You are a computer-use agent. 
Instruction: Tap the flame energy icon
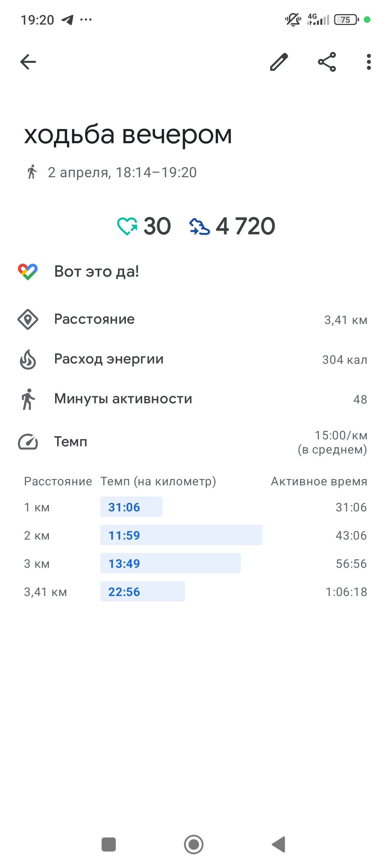[28, 359]
